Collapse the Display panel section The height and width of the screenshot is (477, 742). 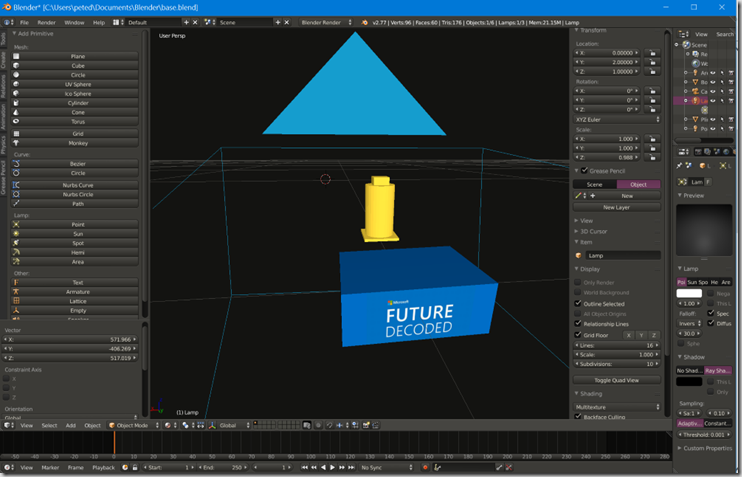[589, 269]
